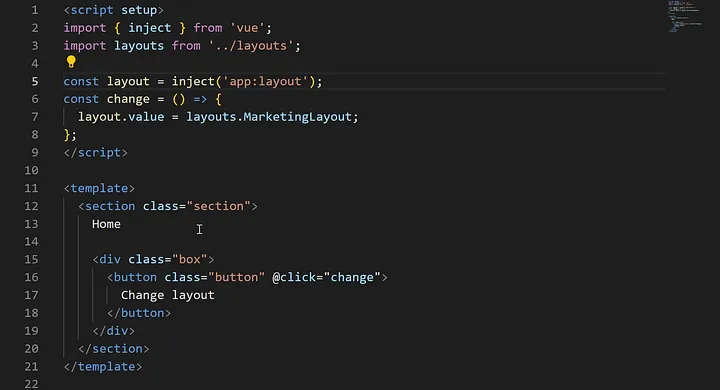Click the yellow lightbulb quick-fix icon
This screenshot has width=720, height=390.
coord(71,62)
